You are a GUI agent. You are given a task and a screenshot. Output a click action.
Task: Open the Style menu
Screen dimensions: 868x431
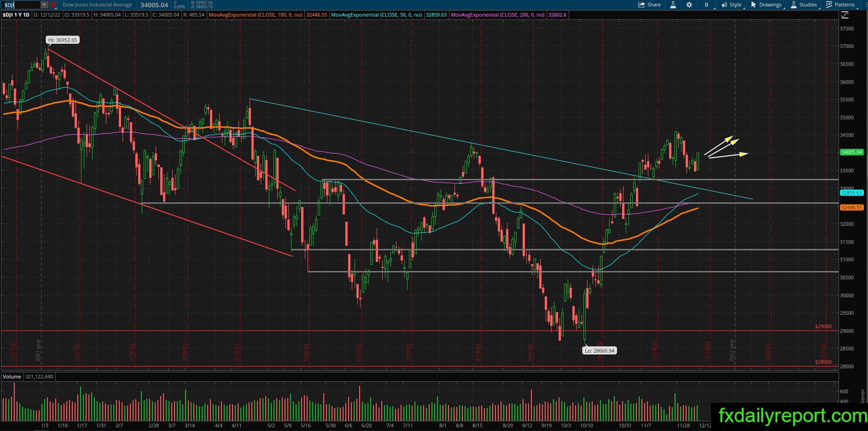pos(732,5)
